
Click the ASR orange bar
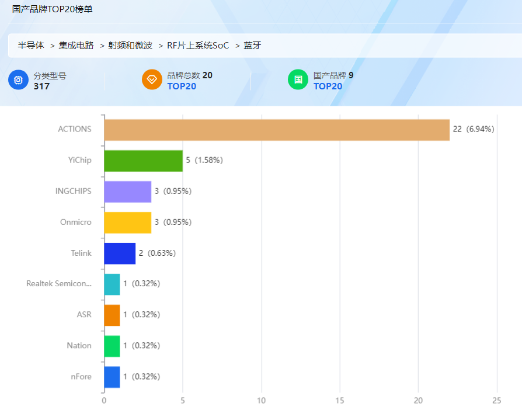coord(112,315)
